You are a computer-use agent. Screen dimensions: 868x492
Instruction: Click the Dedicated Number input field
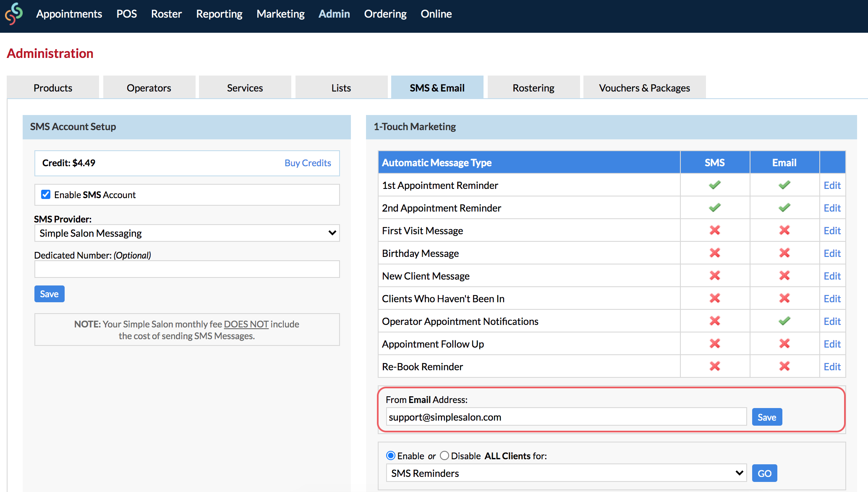[187, 269]
